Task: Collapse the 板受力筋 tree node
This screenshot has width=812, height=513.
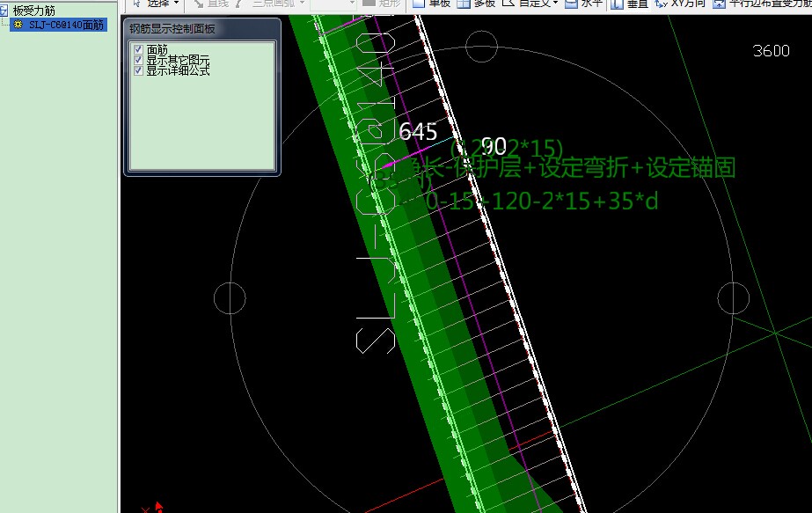Action: pyautogui.click(x=4, y=10)
